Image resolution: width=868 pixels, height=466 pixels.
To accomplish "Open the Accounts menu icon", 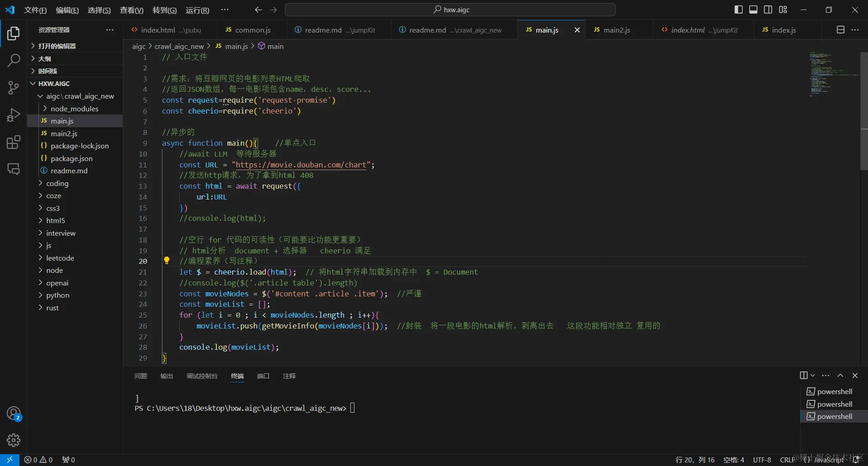I will tap(14, 414).
